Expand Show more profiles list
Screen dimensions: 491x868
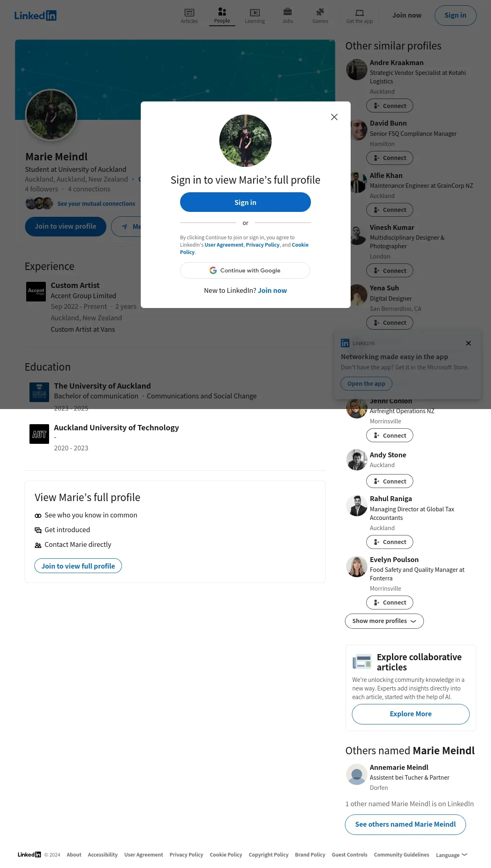click(x=384, y=621)
